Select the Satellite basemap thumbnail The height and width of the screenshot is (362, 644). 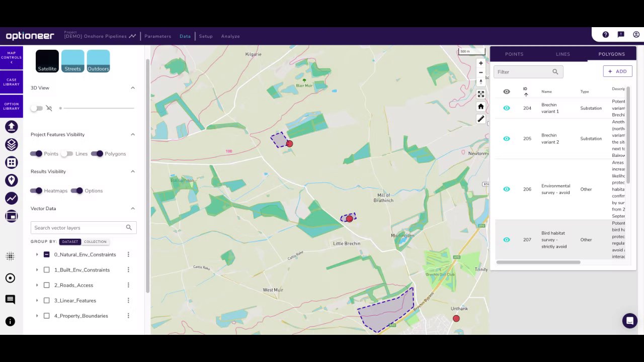pyautogui.click(x=47, y=61)
